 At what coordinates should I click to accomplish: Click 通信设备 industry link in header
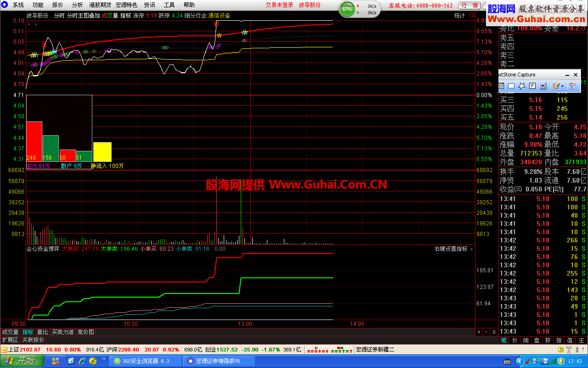219,15
